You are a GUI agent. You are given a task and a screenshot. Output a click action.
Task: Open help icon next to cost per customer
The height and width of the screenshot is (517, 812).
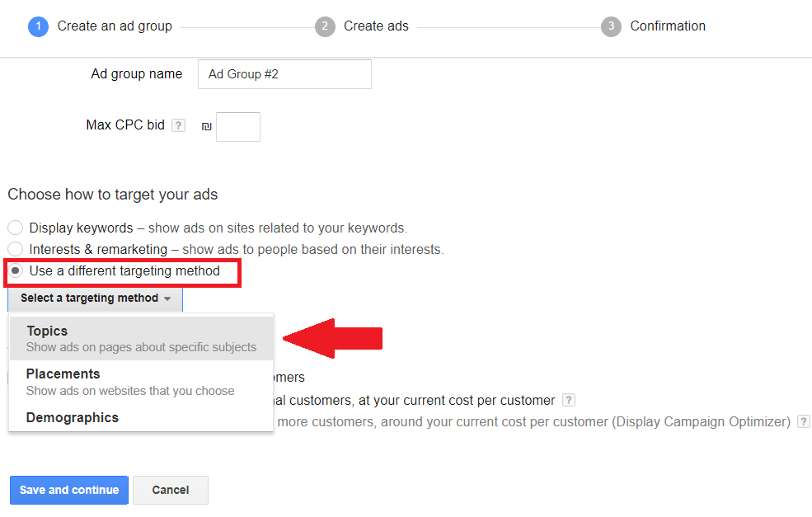[x=568, y=401]
